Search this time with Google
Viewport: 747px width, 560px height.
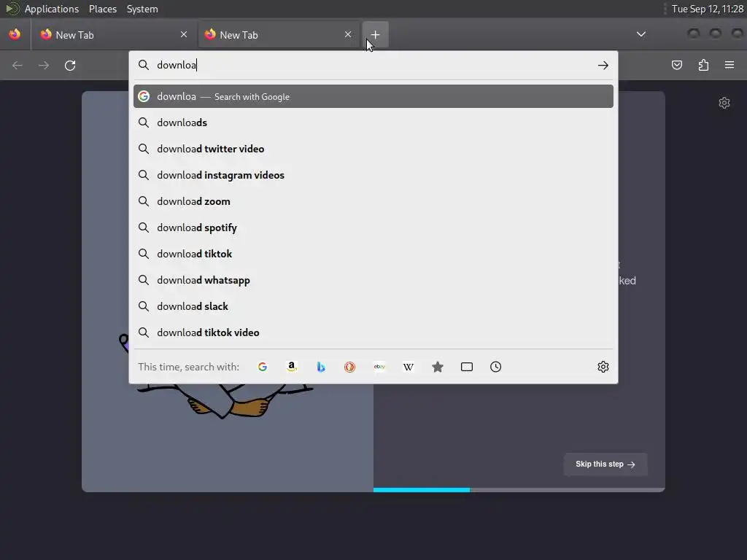coord(263,367)
